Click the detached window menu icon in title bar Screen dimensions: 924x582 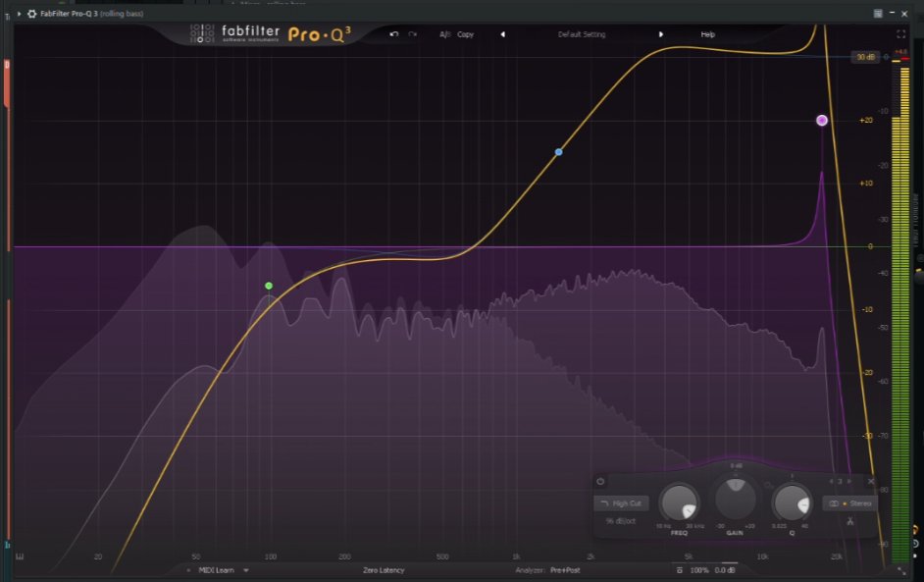click(x=878, y=13)
